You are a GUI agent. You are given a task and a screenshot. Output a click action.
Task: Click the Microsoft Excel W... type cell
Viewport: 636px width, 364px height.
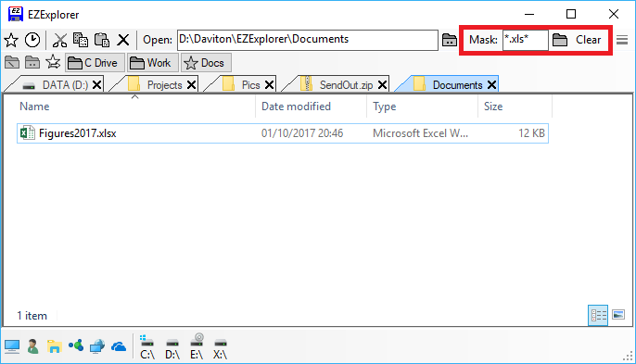420,133
